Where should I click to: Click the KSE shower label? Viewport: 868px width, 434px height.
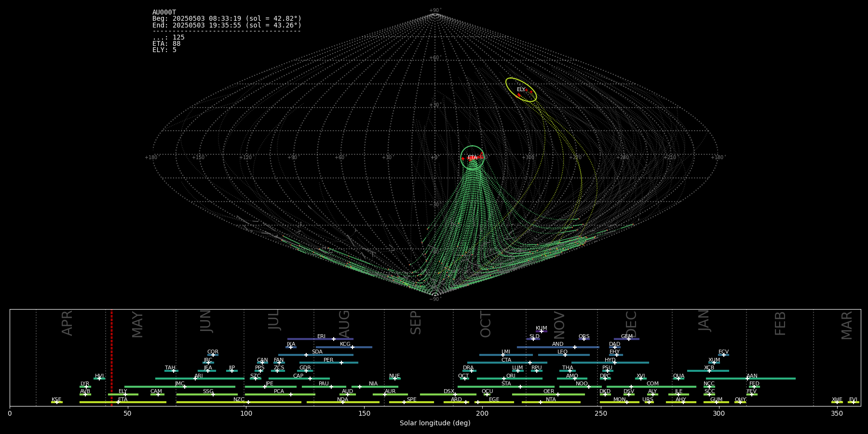point(56,400)
